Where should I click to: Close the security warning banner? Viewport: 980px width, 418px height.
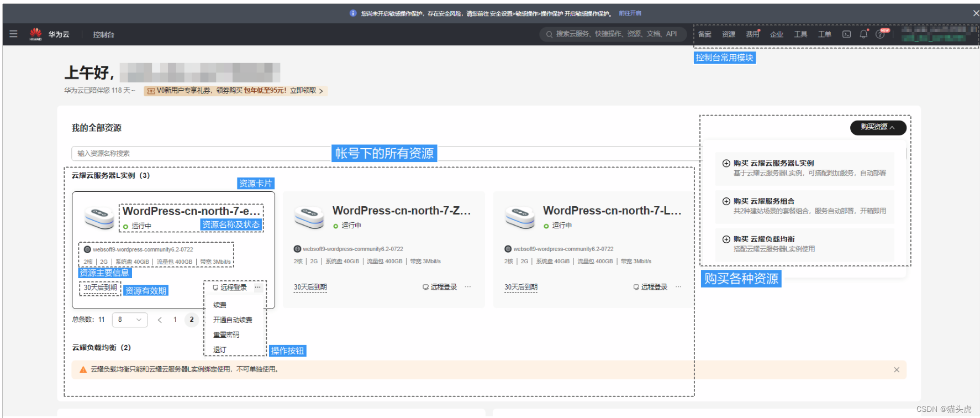976,13
